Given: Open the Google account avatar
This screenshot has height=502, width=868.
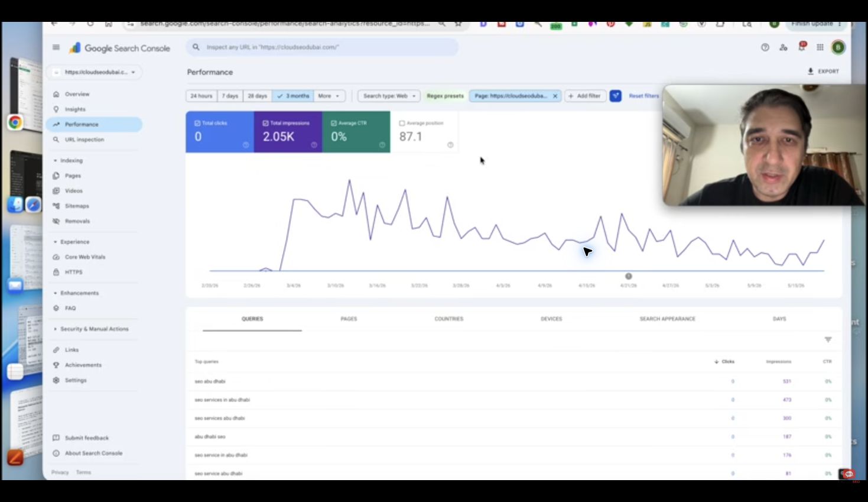Looking at the screenshot, I should [838, 47].
